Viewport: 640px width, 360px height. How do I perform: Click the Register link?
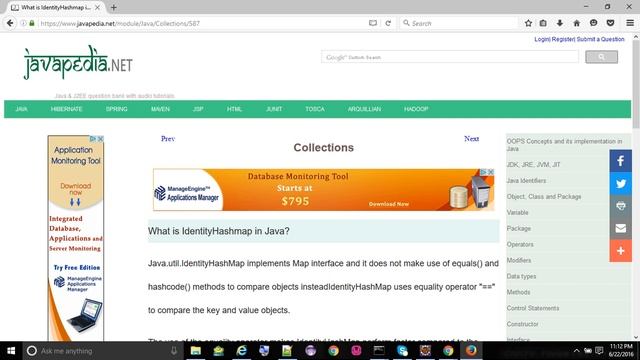[563, 39]
